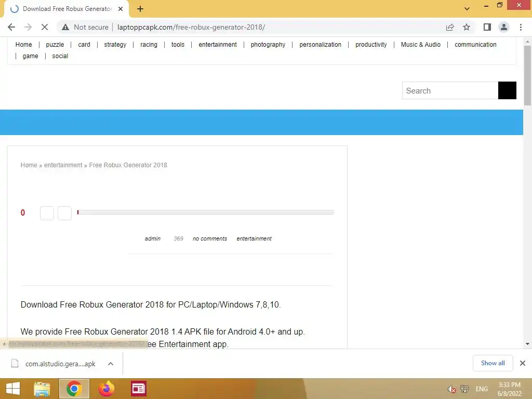Select the Download Free Robux Generator tab
This screenshot has height=399, width=532.
(67, 9)
